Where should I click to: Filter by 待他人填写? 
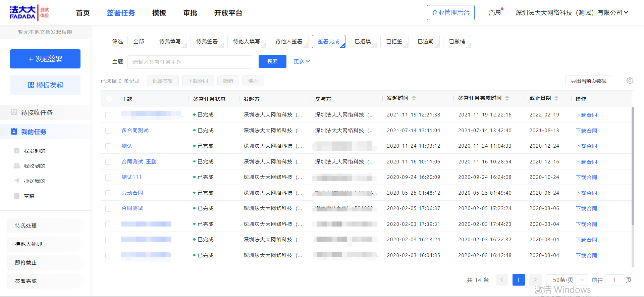click(247, 42)
